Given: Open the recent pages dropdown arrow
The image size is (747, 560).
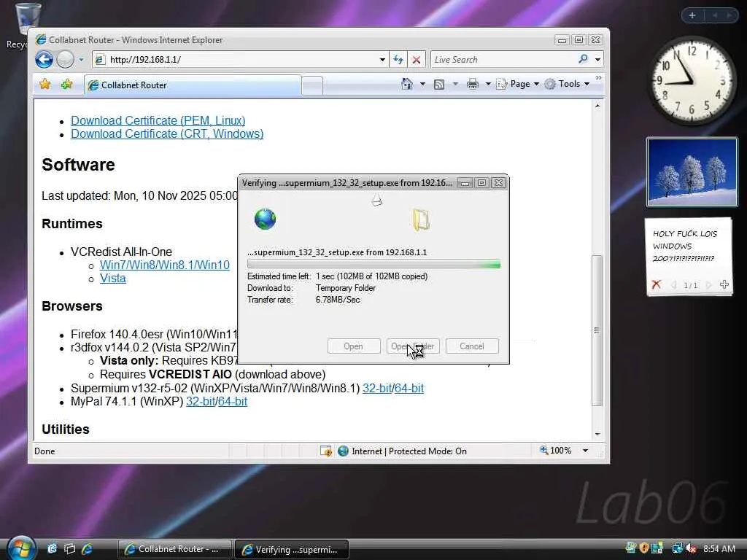Looking at the screenshot, I should pos(81,60).
